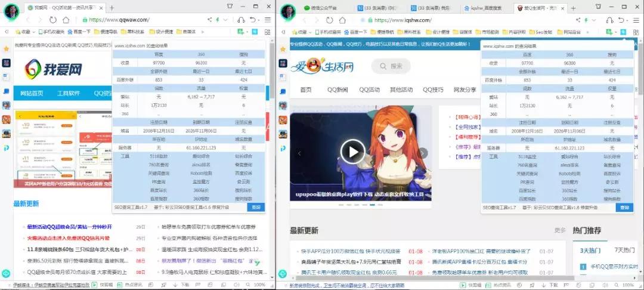Viewport: 644px width, 290px height.
Task: Click undo-close arrow in right browser toolbar
Action: 621,20
